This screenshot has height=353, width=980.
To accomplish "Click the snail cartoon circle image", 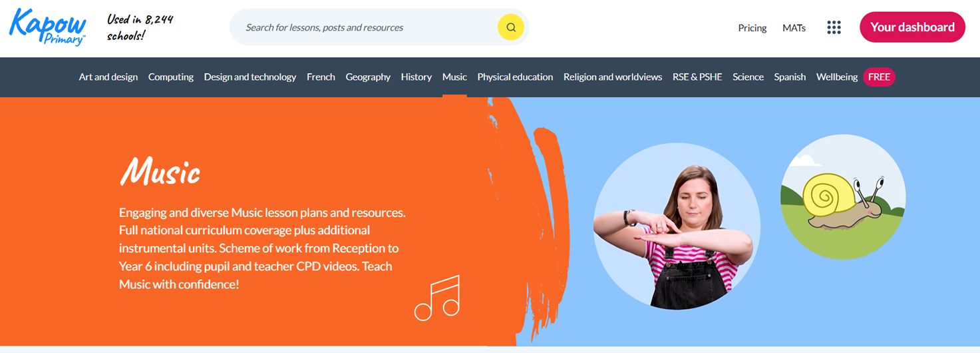I will click(x=843, y=197).
